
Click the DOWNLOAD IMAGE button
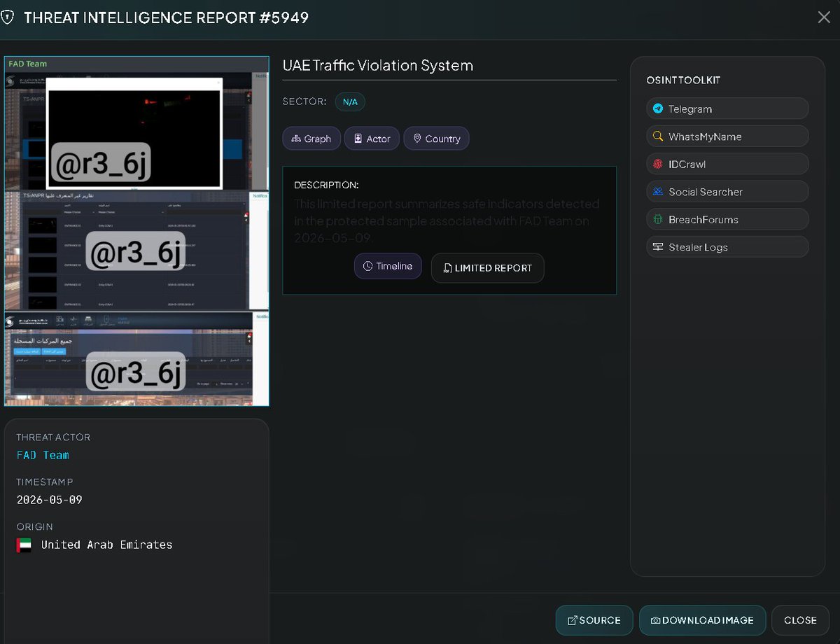point(703,620)
